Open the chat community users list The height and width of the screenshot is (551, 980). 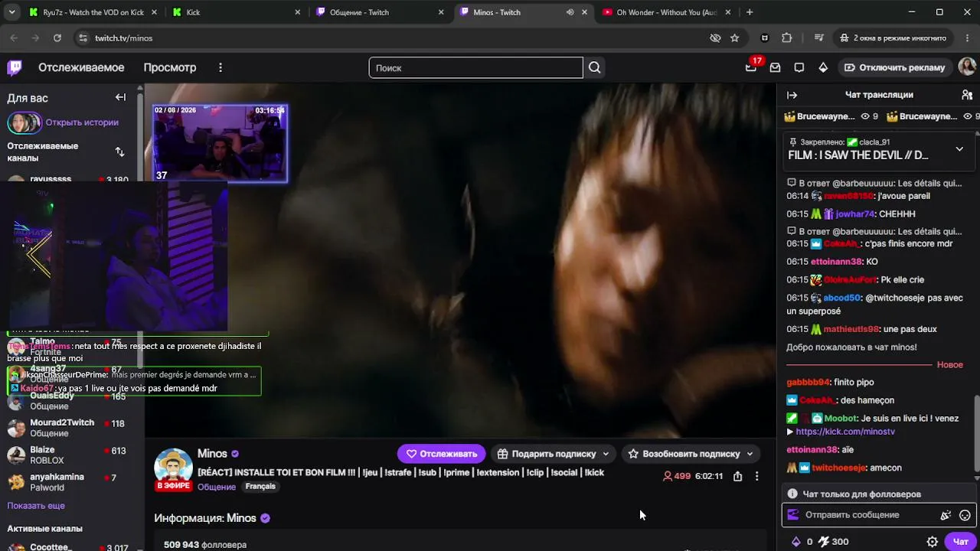[x=967, y=95]
